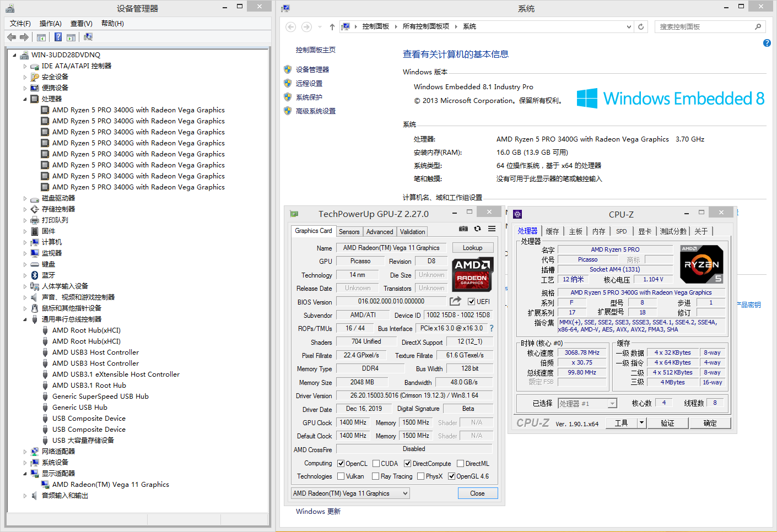Click the back arrow in Device Manager toolbar
The height and width of the screenshot is (532, 777).
tap(12, 37)
